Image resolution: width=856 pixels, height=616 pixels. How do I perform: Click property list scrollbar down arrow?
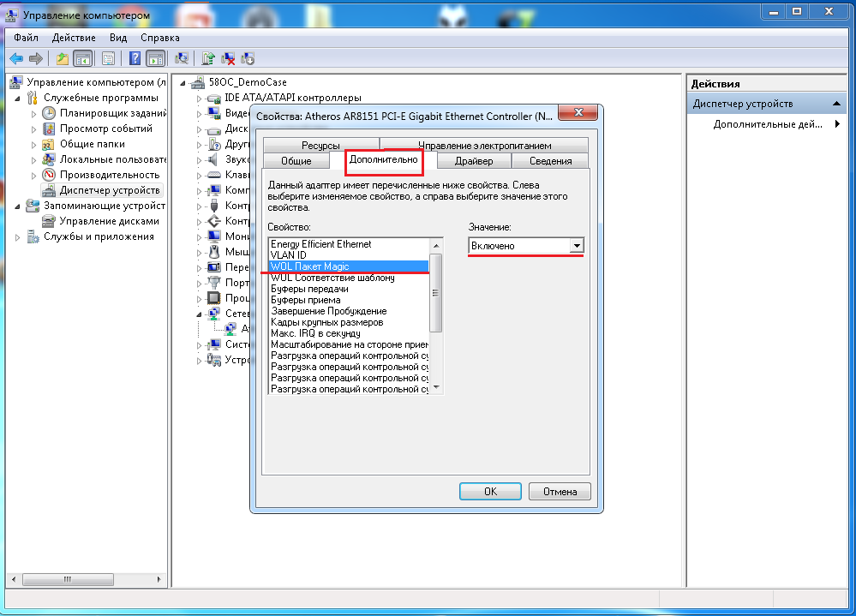[435, 387]
